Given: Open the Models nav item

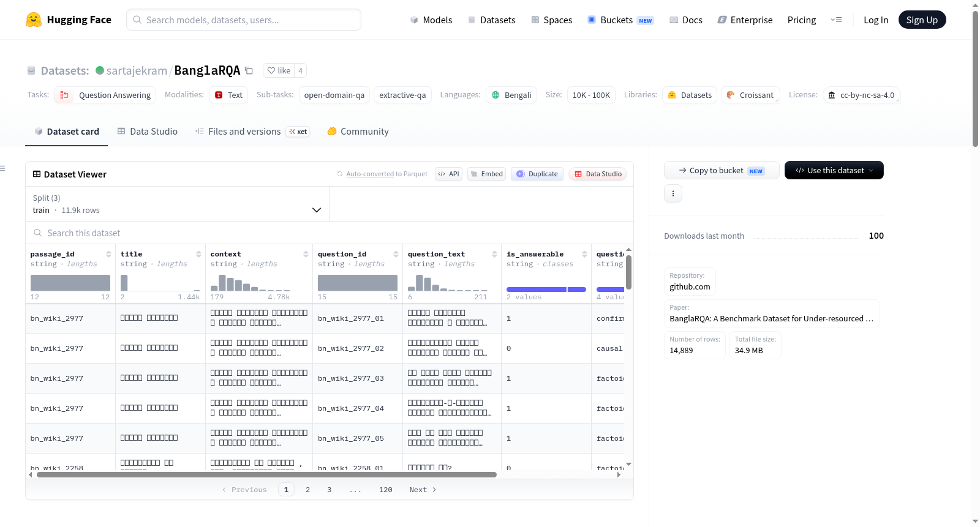Looking at the screenshot, I should tap(431, 20).
